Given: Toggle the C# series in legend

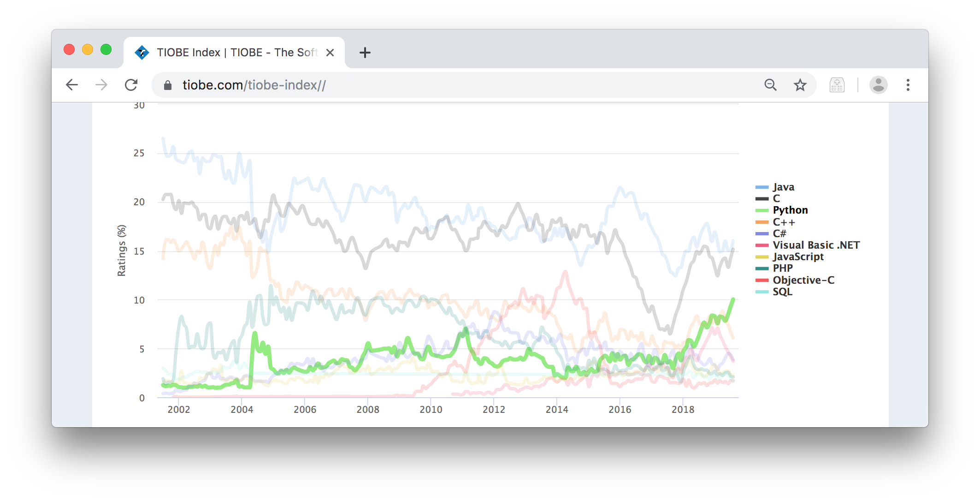Looking at the screenshot, I should tap(771, 233).
